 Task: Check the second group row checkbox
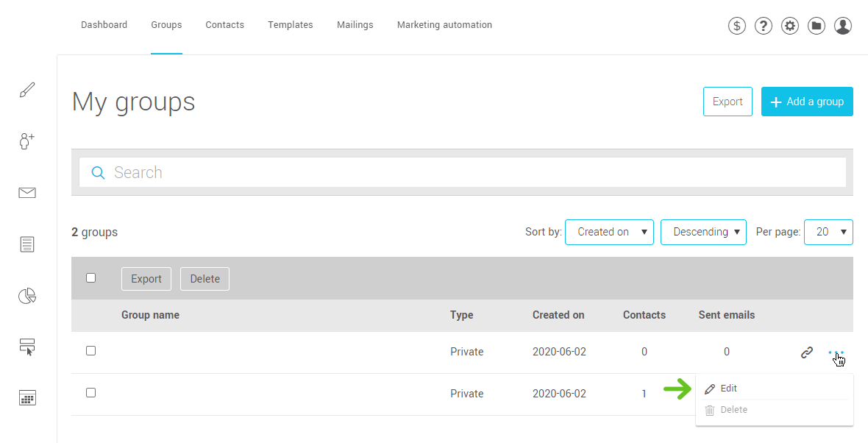pos(91,393)
